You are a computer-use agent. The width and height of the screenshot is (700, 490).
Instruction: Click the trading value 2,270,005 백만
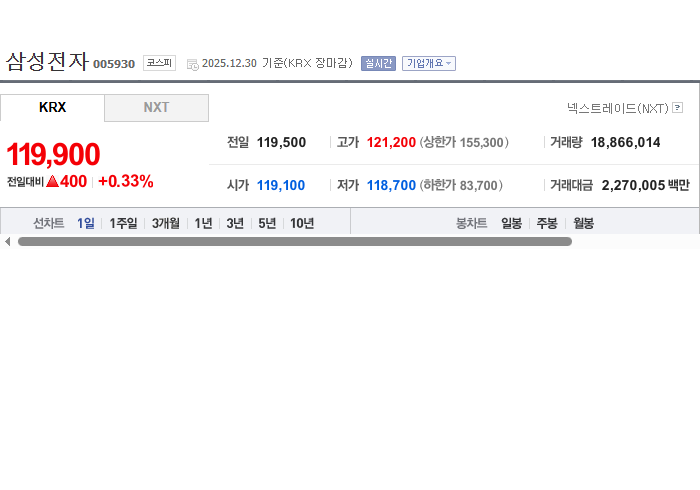point(646,185)
